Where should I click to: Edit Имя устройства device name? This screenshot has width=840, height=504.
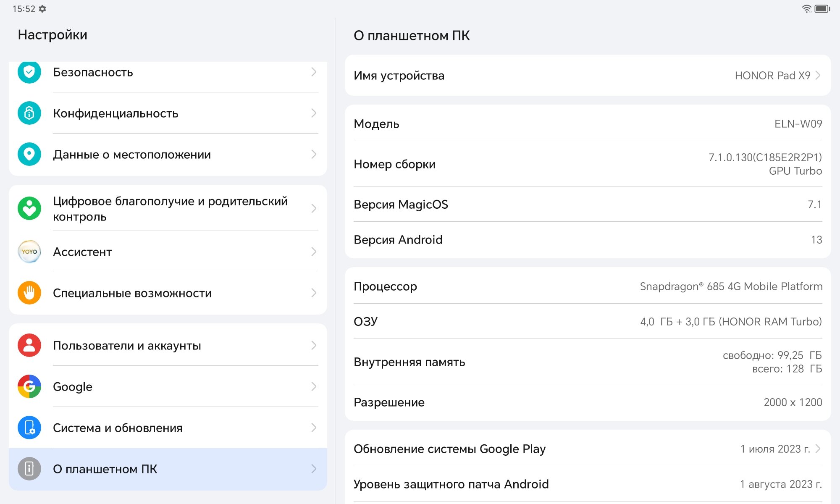coord(588,75)
